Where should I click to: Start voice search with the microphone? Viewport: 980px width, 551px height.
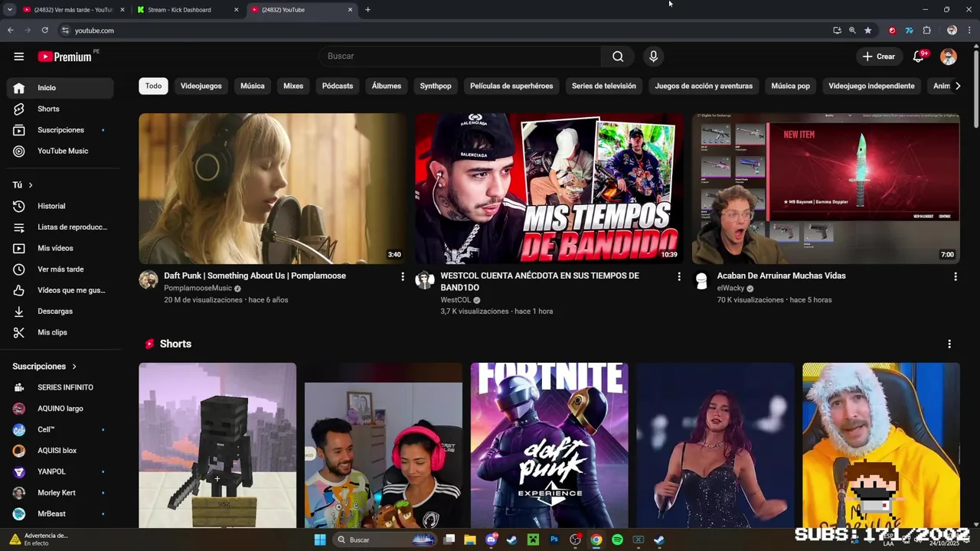tap(653, 57)
